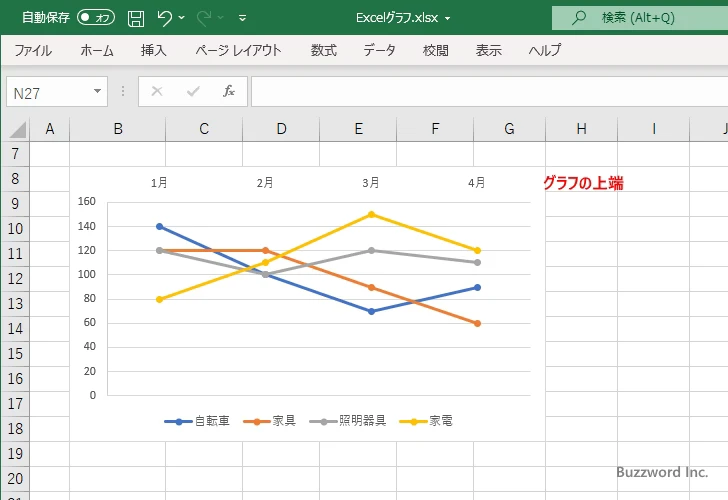Click the search magnifier icon
Image resolution: width=728 pixels, height=500 pixels.
[x=578, y=18]
